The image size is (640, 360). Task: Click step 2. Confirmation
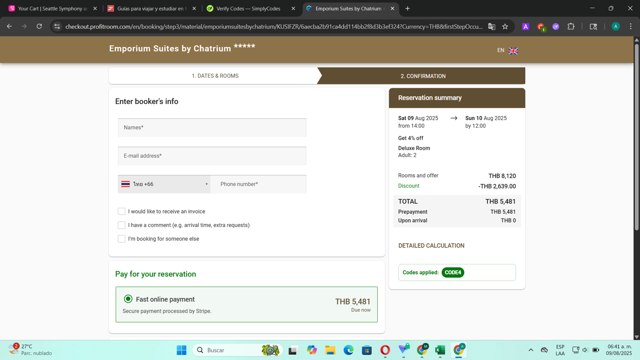(423, 76)
